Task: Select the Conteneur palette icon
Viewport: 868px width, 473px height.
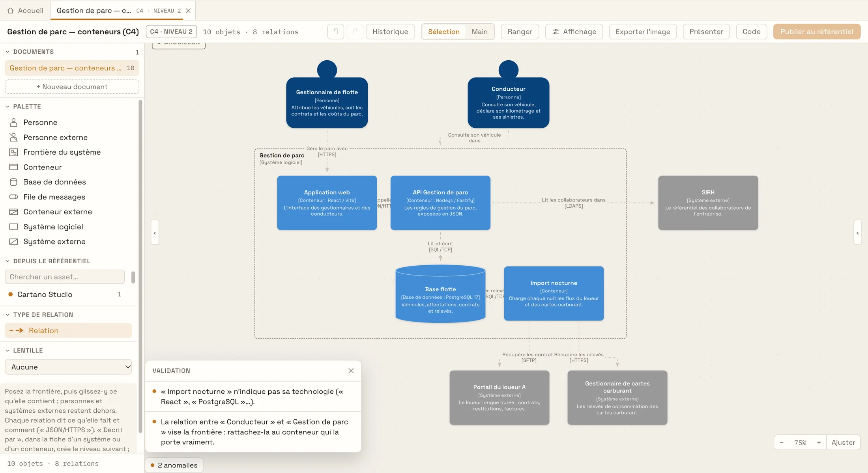Action: pyautogui.click(x=13, y=167)
